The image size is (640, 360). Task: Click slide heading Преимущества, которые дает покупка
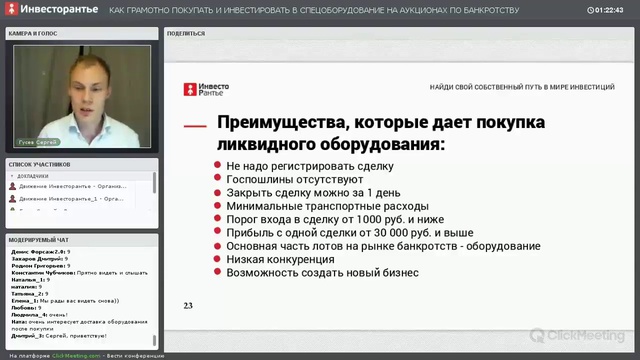(380, 122)
